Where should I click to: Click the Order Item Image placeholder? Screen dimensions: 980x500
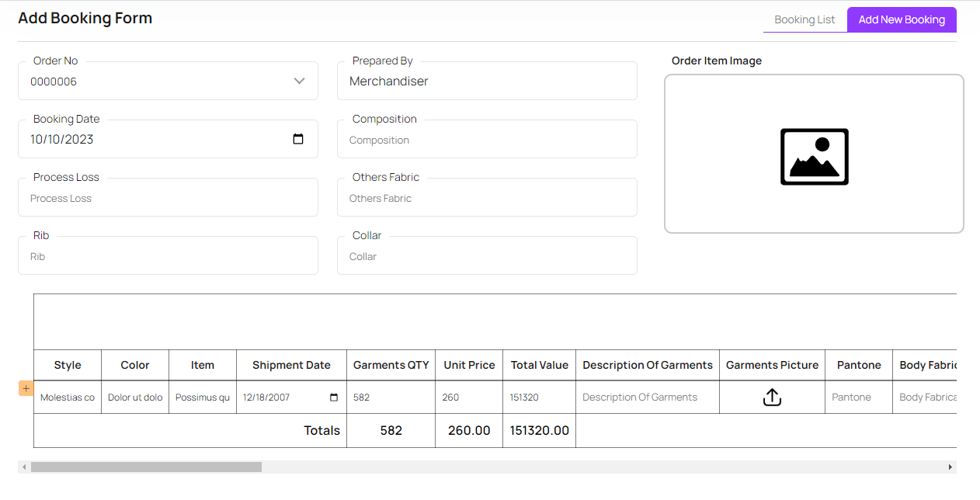pyautogui.click(x=814, y=155)
